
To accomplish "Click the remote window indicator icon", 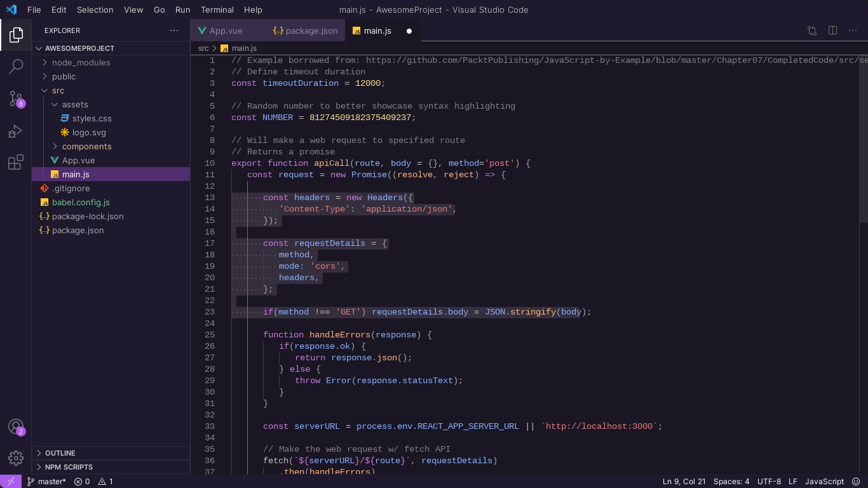I will tap(11, 482).
